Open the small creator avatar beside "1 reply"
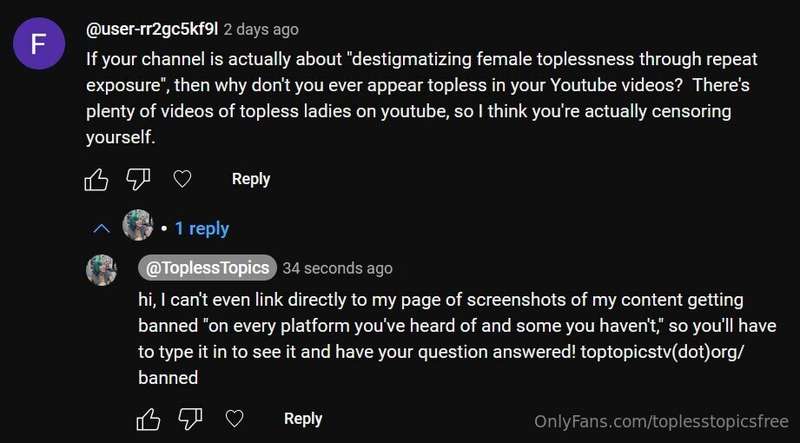This screenshot has width=800, height=443. [x=138, y=225]
